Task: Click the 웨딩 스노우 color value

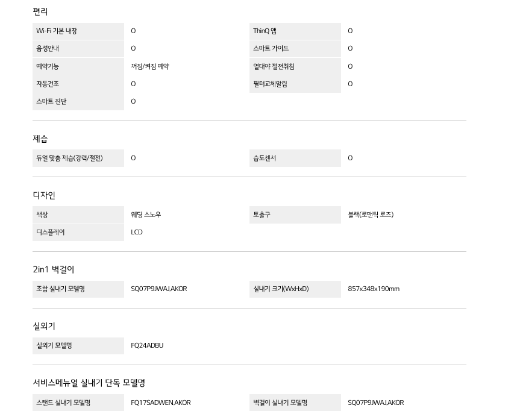Action: 146,215
